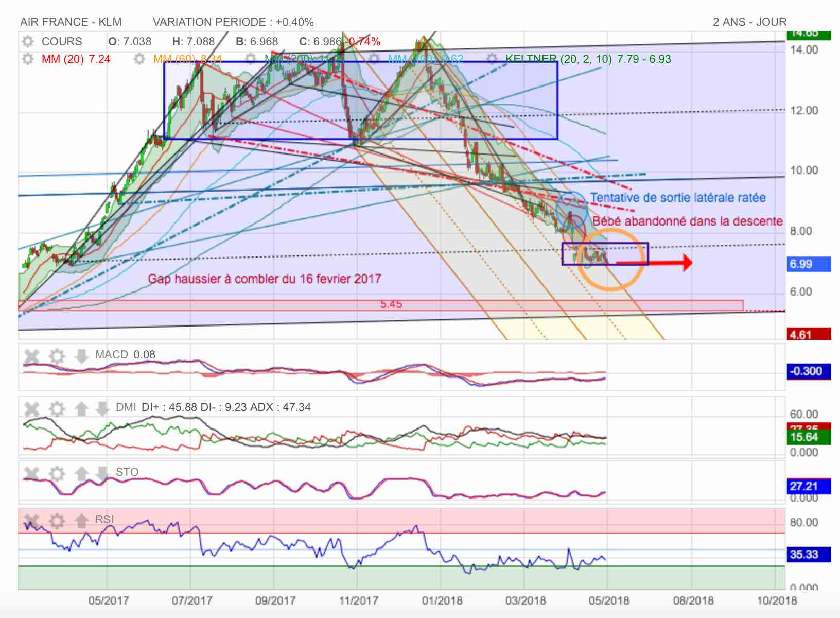Click the MM (20) 7.24 label

pos(76,59)
